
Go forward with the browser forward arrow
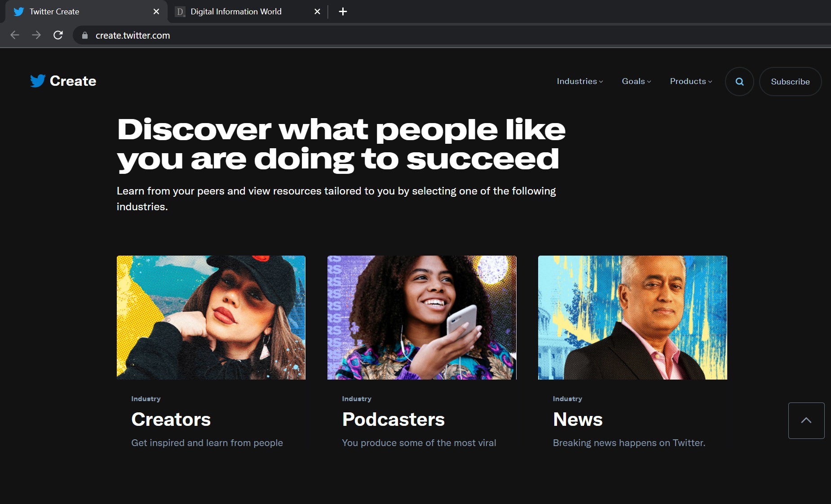coord(36,35)
